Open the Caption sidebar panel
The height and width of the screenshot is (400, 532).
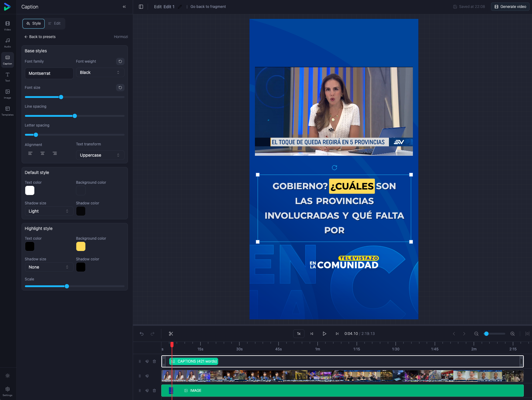click(x=8, y=60)
